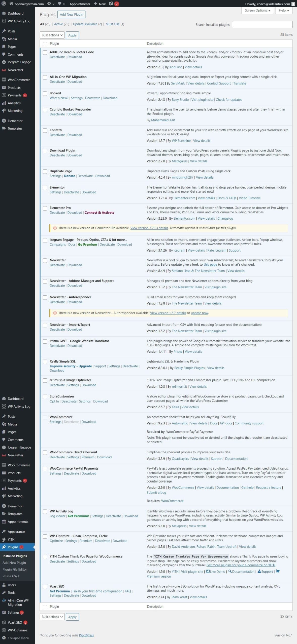Open the Appearance paintbrush icon in sidebar
297x644 pixels.
(4, 532)
